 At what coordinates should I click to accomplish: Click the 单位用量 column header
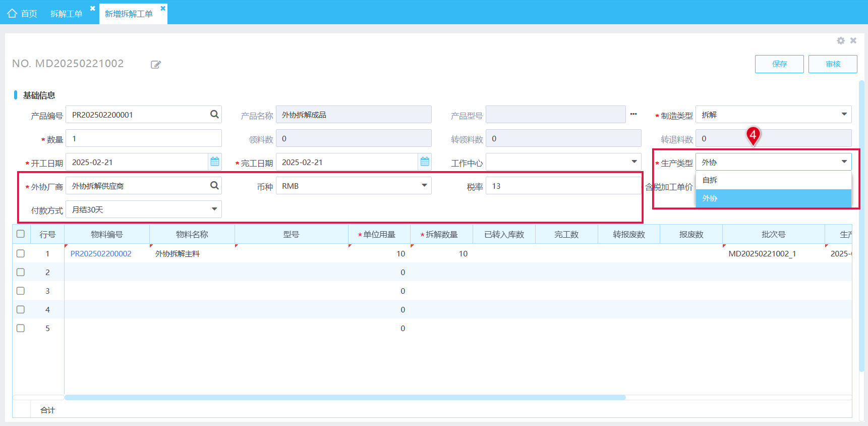click(379, 234)
